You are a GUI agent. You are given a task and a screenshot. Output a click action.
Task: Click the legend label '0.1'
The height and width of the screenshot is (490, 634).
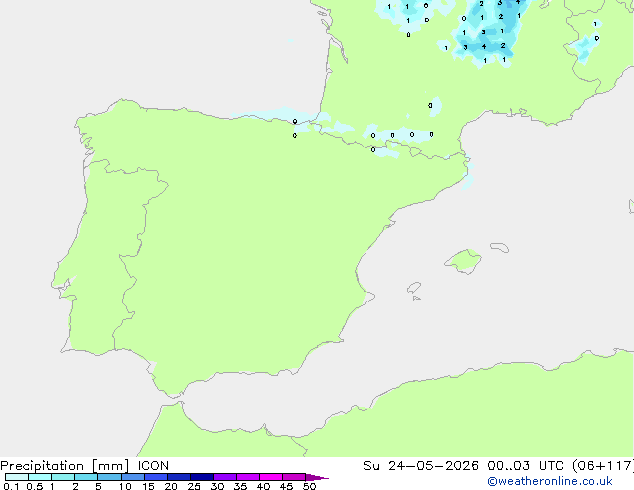click(x=11, y=486)
